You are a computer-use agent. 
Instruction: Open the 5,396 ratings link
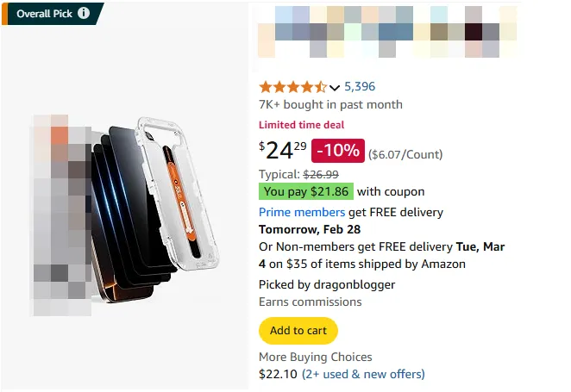pos(360,86)
